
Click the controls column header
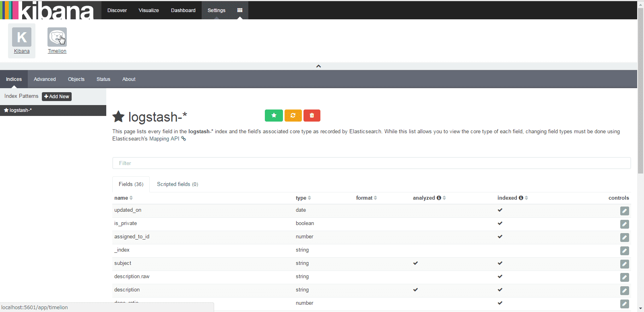pos(619,198)
